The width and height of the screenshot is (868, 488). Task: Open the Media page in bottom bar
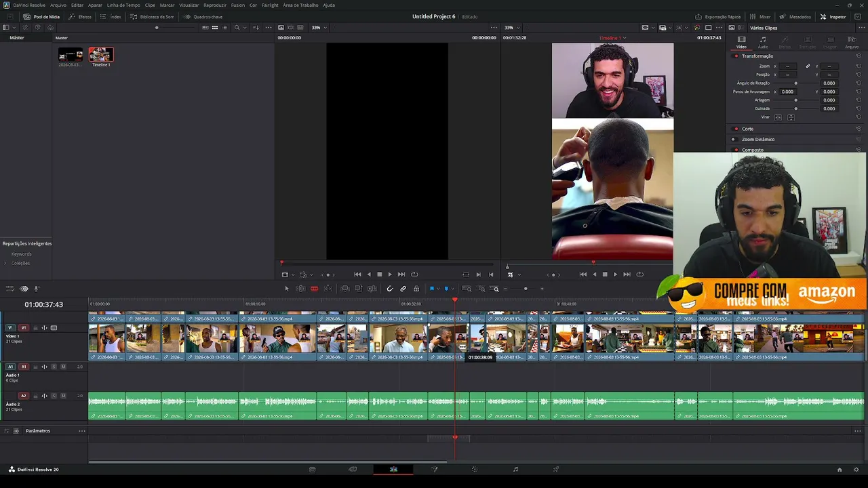[x=312, y=469]
